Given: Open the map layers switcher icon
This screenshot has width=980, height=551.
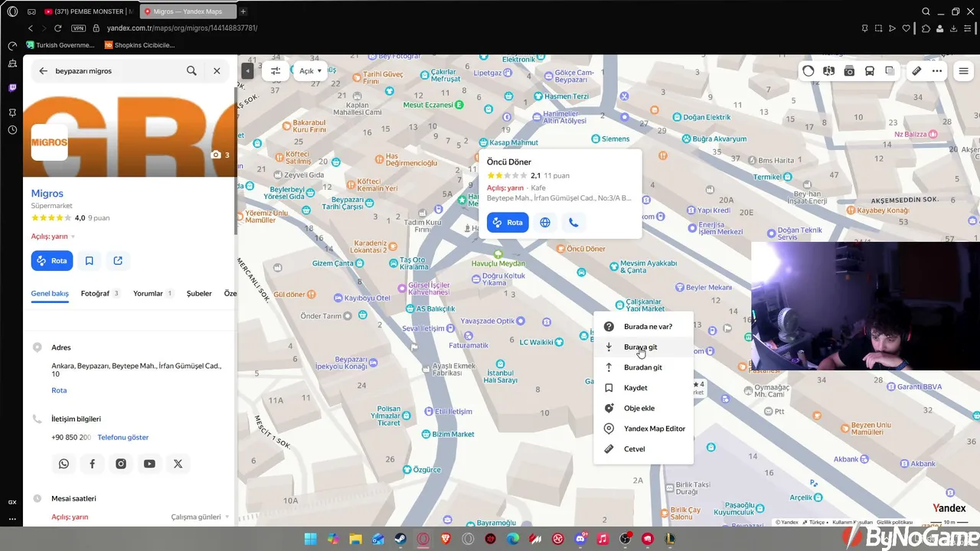Looking at the screenshot, I should click(890, 71).
